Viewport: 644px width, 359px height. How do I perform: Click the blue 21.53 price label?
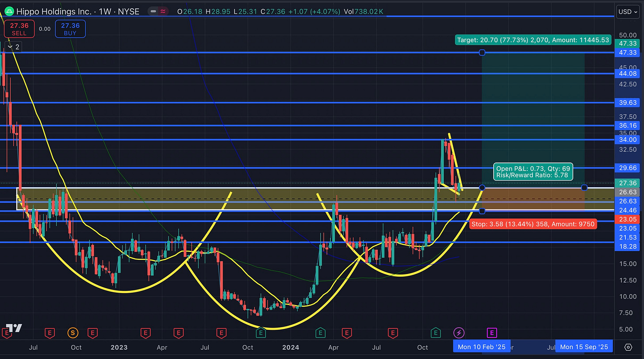pos(628,238)
